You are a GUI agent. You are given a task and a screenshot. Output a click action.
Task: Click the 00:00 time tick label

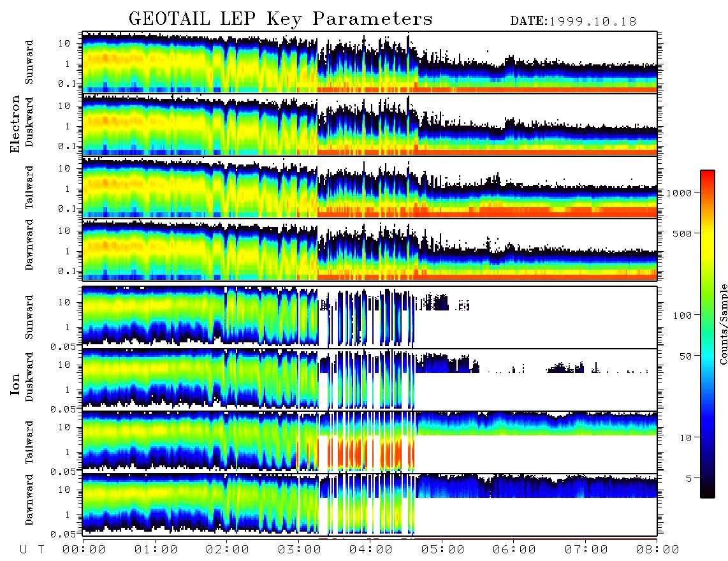click(84, 550)
